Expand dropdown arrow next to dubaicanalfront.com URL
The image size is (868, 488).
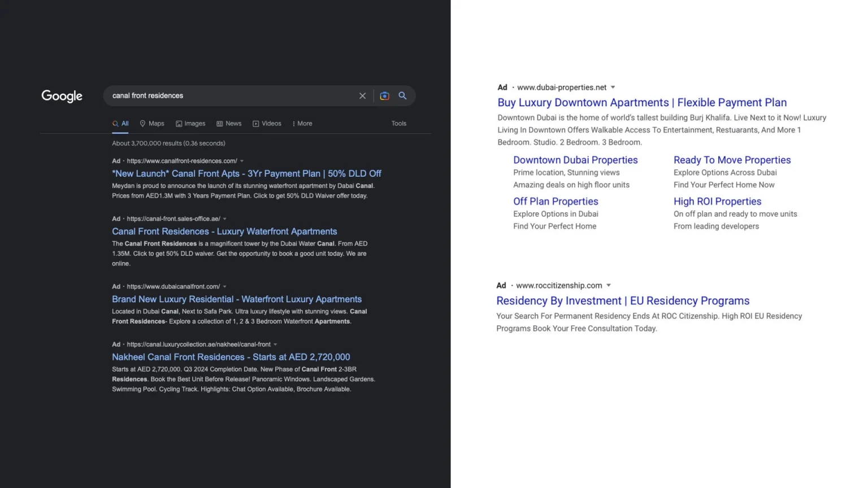225,287
